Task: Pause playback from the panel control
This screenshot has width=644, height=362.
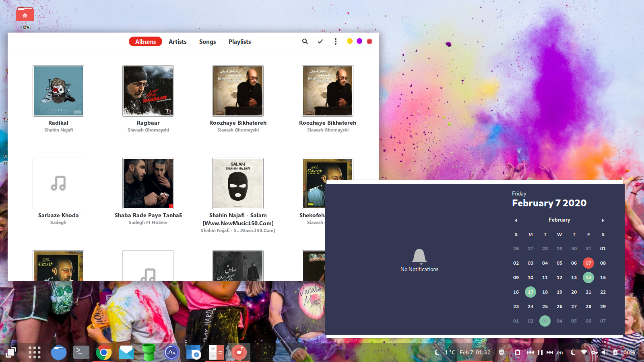Action: [x=540, y=352]
